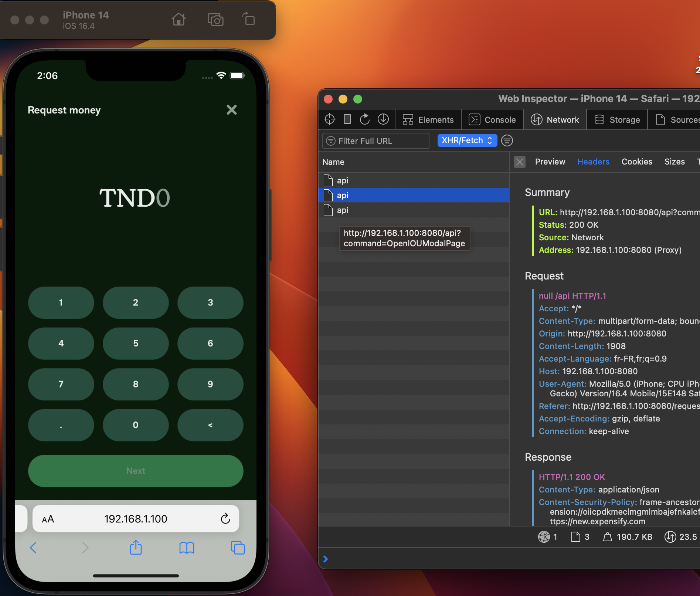Rotate the simulator device icon

tap(249, 18)
